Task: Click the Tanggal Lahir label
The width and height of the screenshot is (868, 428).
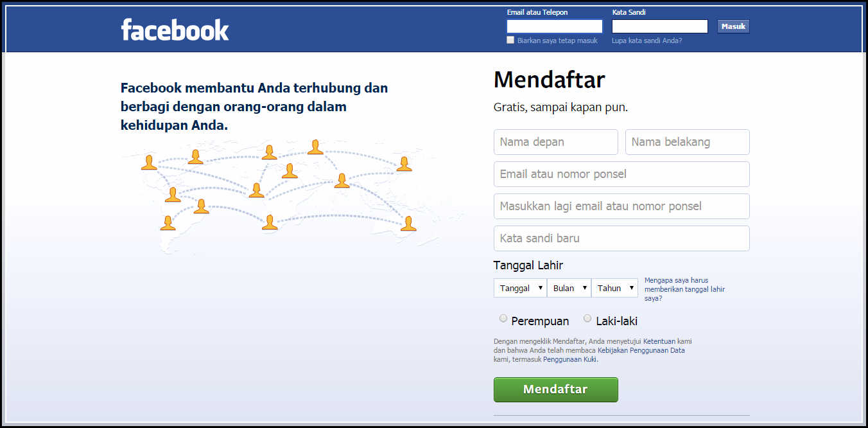Action: coord(528,265)
